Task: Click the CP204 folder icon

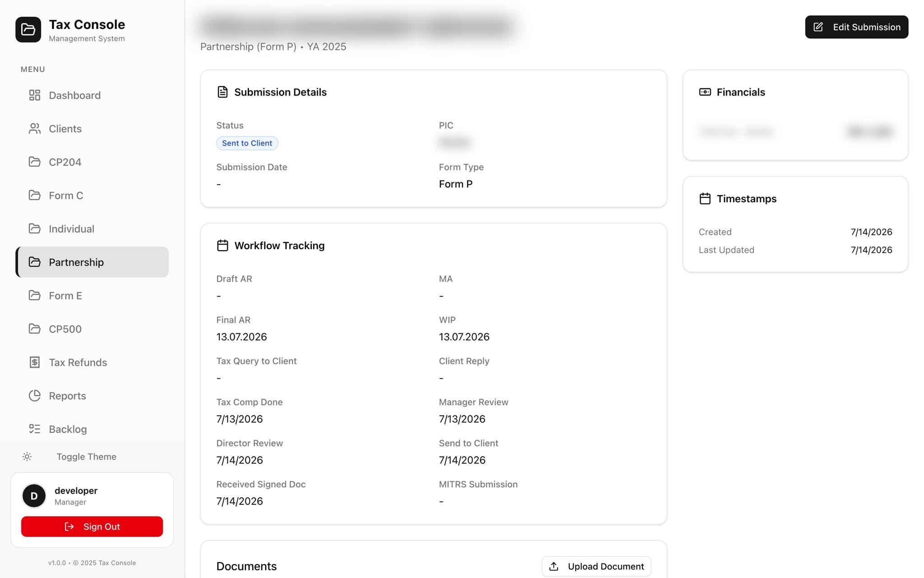Action: coord(35,162)
